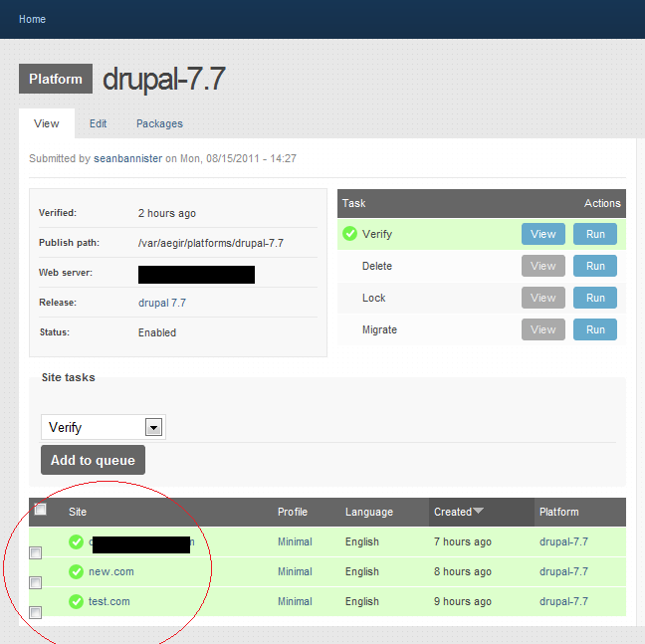Open the test.com site link
This screenshot has height=644, width=645.
[109, 601]
